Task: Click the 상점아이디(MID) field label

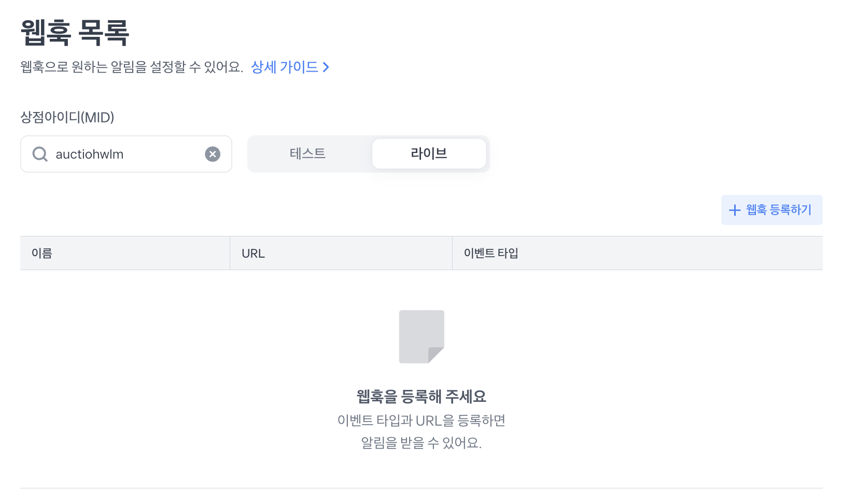Action: pos(67,117)
